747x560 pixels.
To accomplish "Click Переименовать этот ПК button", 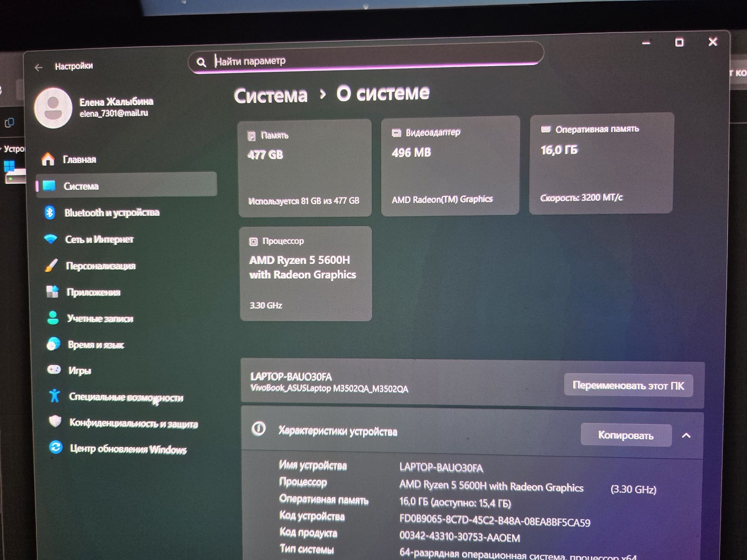I will [629, 385].
